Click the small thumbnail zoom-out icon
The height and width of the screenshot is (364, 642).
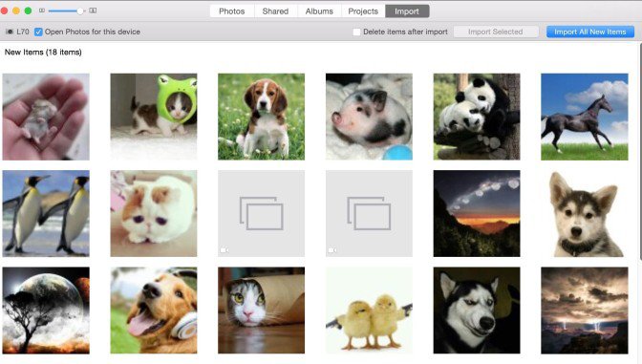(x=42, y=11)
